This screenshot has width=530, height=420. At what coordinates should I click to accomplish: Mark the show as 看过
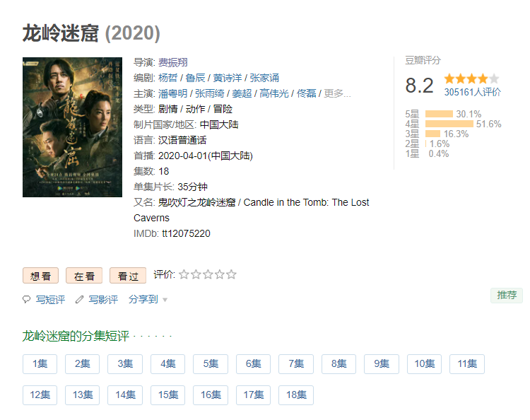click(x=128, y=276)
